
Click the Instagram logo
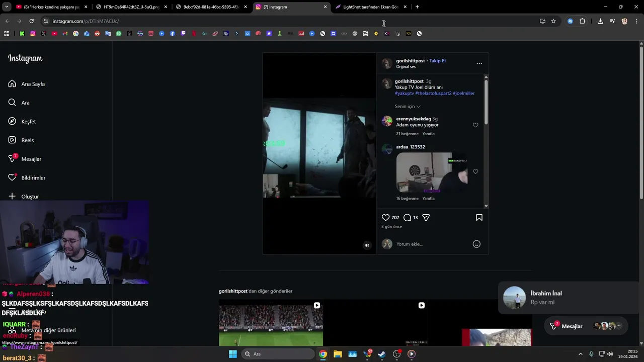tap(25, 58)
